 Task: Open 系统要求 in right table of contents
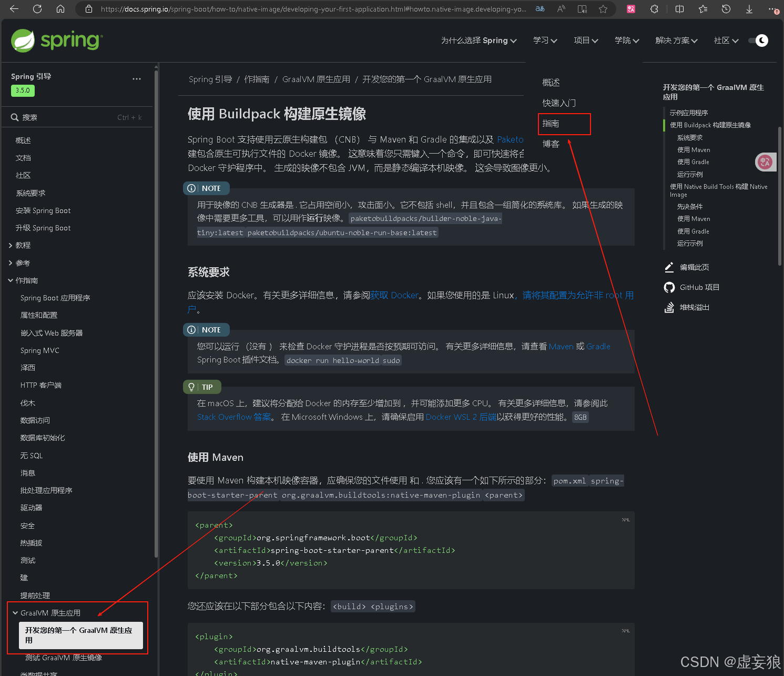tap(690, 138)
